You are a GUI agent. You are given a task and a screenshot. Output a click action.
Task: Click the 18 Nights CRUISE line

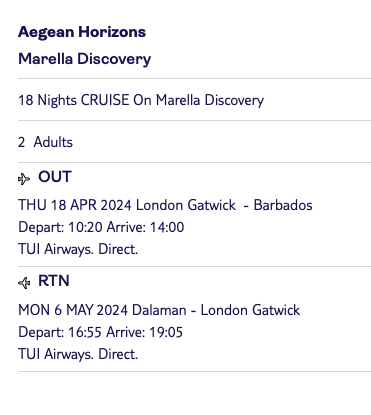click(x=141, y=100)
